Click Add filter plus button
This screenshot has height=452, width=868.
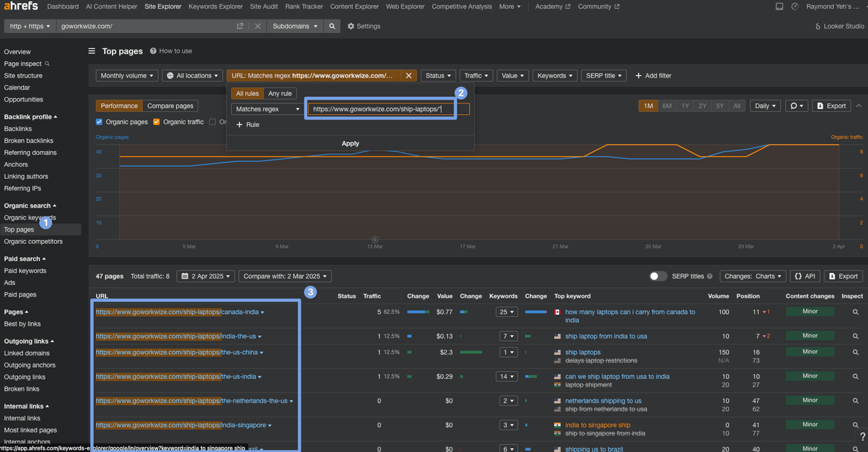[653, 76]
